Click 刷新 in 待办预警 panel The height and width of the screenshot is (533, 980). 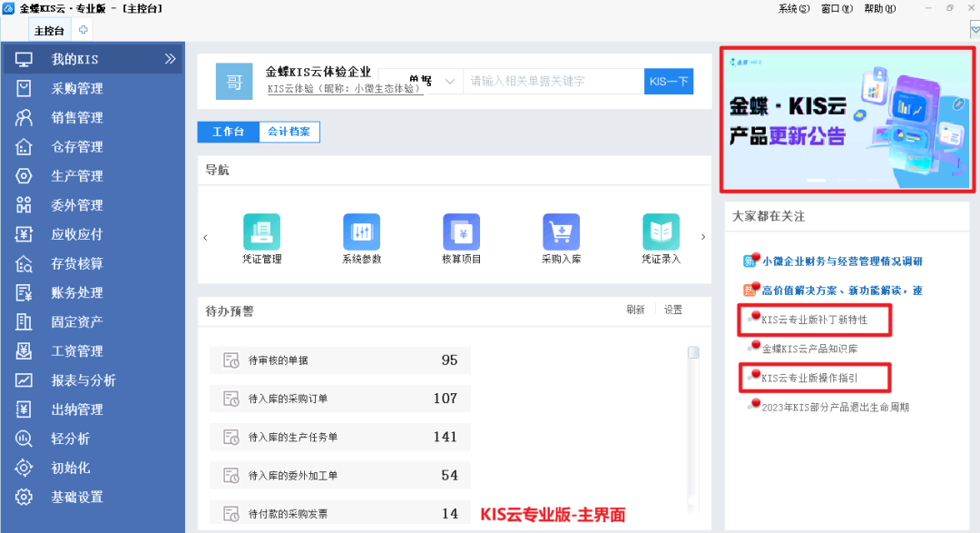(x=635, y=310)
